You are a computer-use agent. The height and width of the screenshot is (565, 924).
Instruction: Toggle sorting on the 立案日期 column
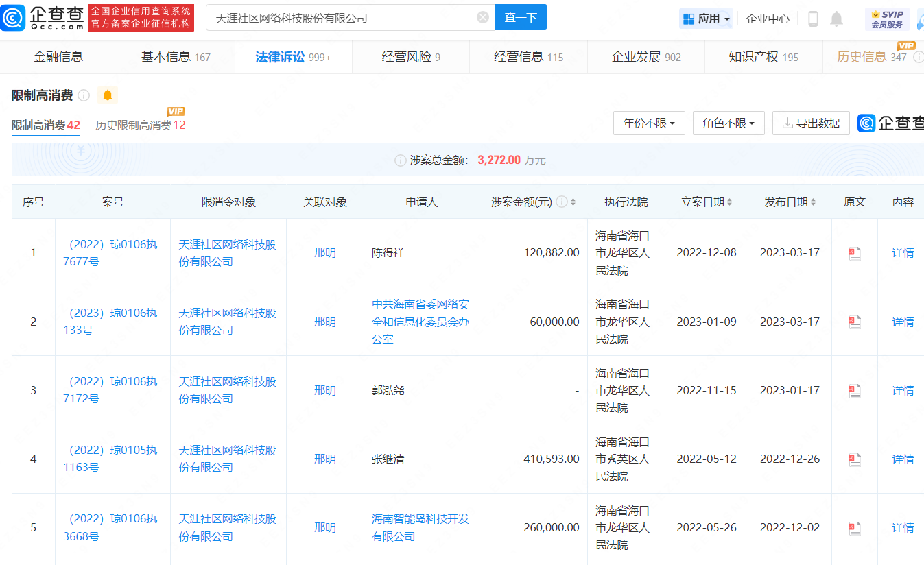[729, 202]
